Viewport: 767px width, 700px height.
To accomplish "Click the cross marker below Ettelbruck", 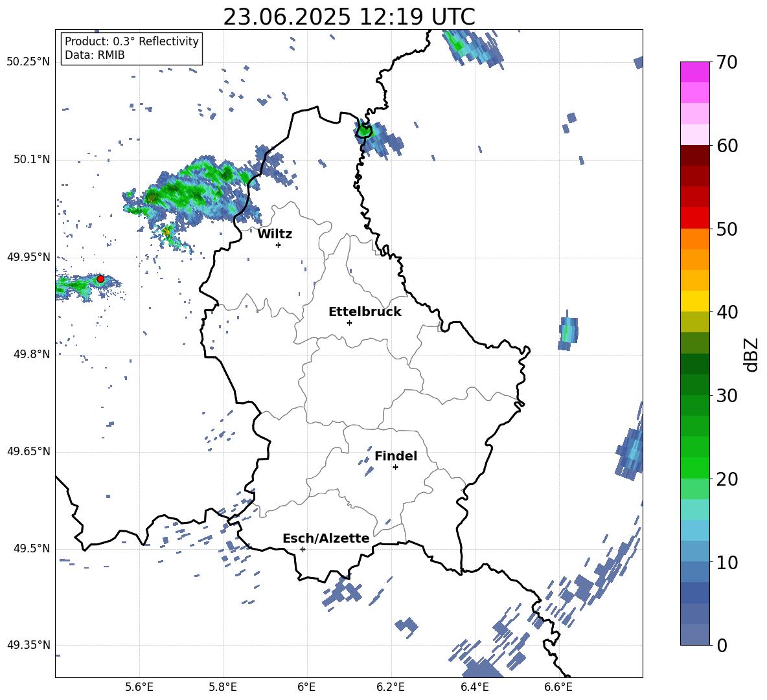I will pos(349,322).
